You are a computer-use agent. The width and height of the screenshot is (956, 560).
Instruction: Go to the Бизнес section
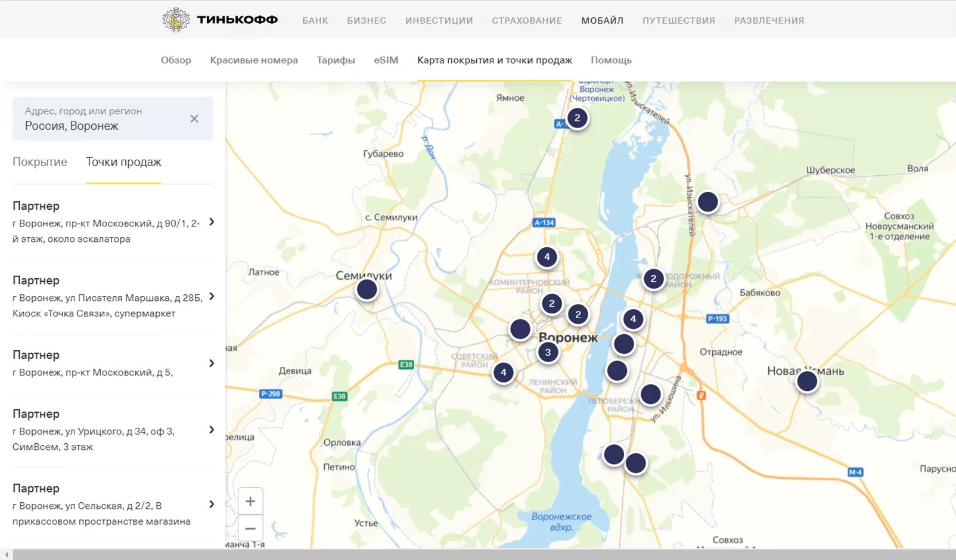367,20
